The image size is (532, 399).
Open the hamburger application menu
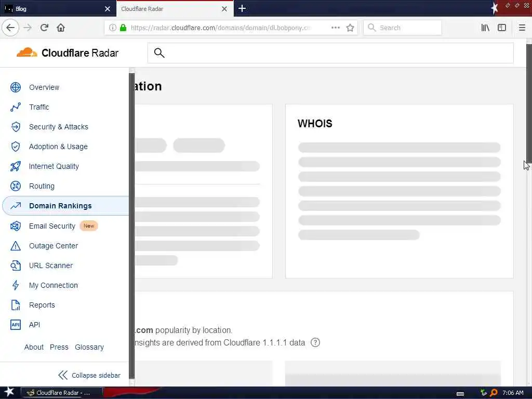pos(522,28)
